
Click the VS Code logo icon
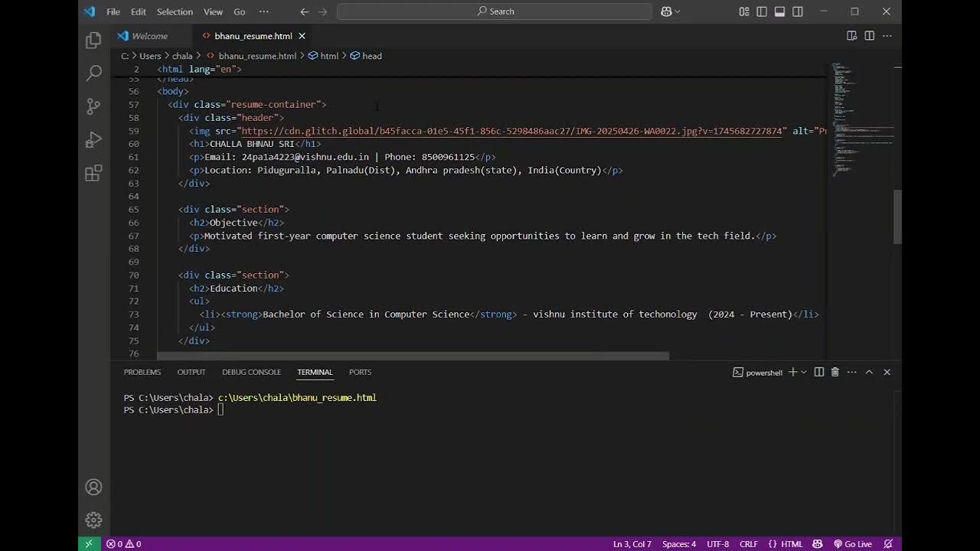[x=90, y=11]
